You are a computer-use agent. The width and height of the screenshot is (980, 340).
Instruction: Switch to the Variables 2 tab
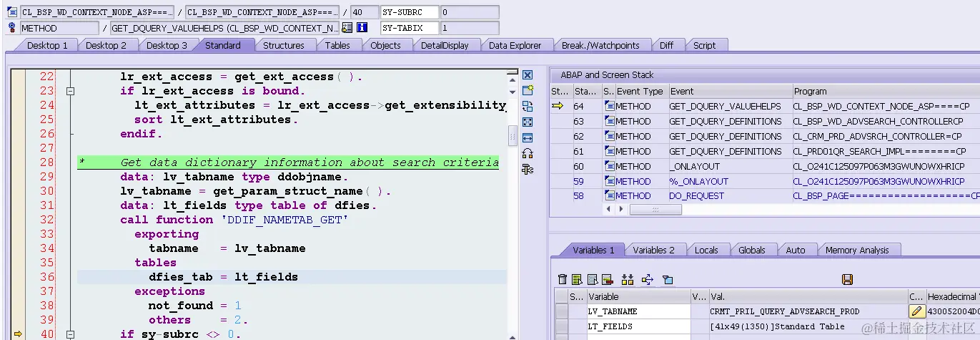(653, 250)
